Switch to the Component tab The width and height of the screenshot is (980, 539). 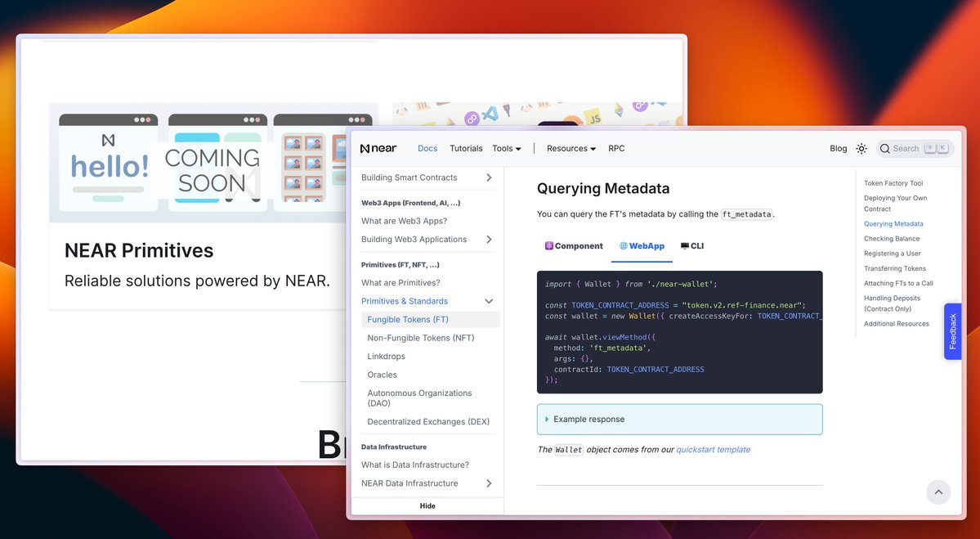tap(574, 246)
